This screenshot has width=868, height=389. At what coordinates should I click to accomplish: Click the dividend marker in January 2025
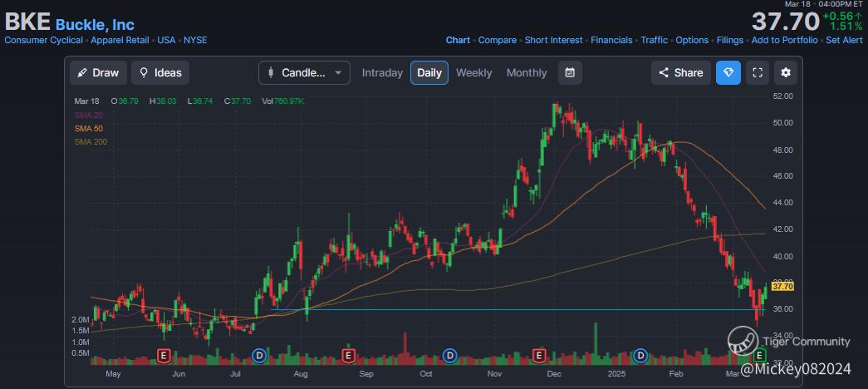coord(641,355)
